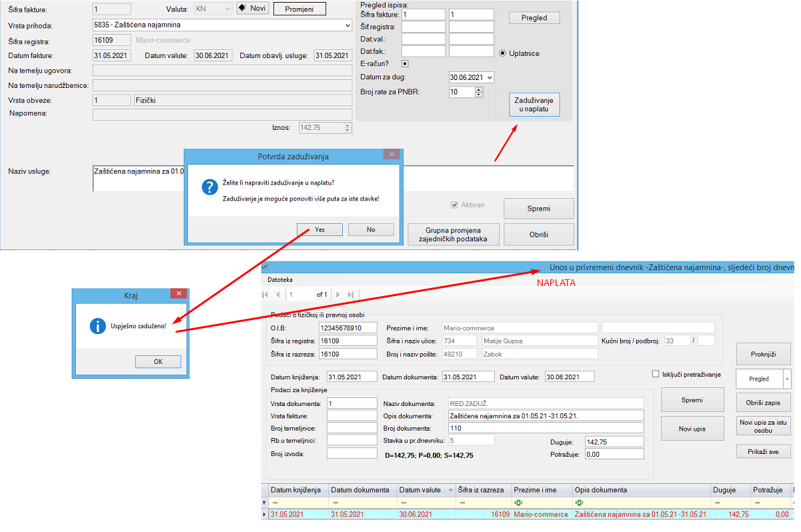The width and height of the screenshot is (801, 532).
Task: Toggle the E-račun checkbox
Action: pyautogui.click(x=405, y=64)
